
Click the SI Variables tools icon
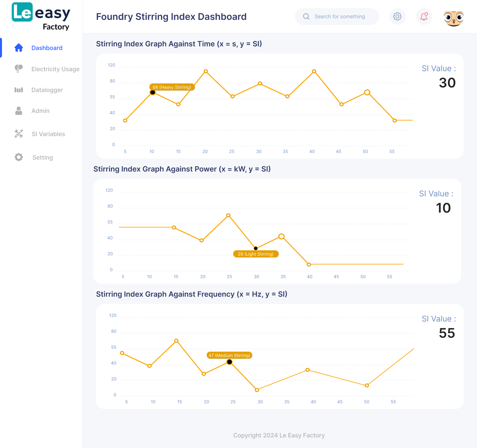pyautogui.click(x=19, y=134)
